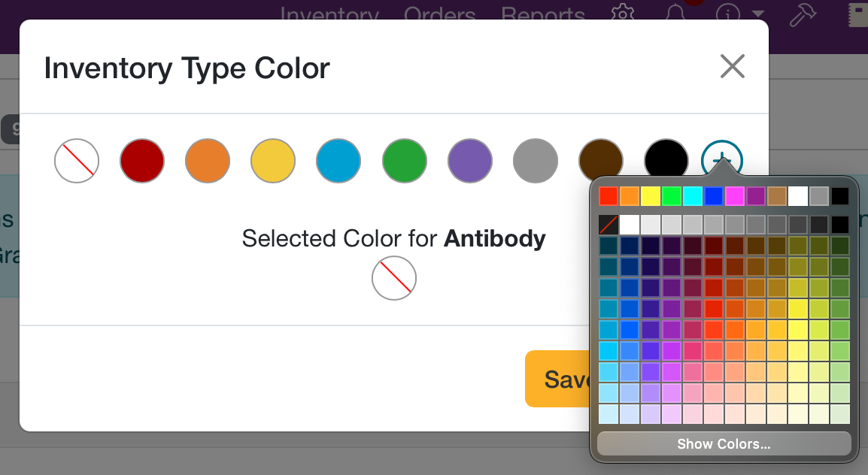
Task: Select the hammer tool icon
Action: click(802, 14)
